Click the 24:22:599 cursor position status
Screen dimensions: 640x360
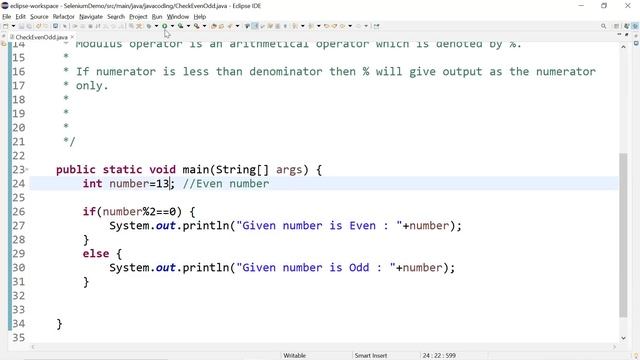(x=439, y=356)
